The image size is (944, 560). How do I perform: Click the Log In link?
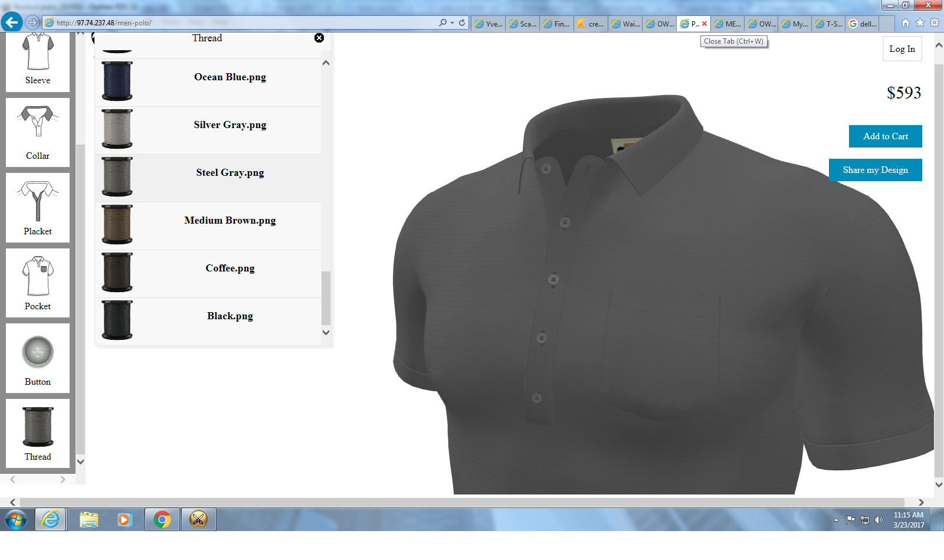(x=902, y=49)
